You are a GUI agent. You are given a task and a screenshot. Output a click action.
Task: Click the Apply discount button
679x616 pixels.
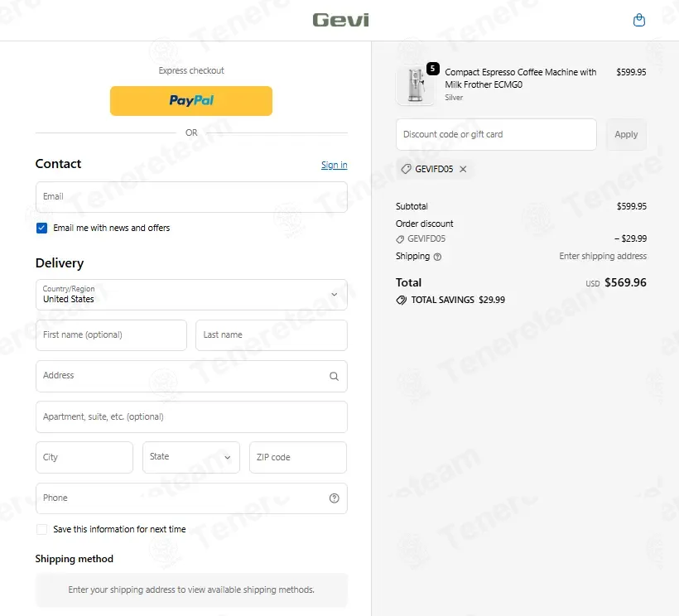626,135
